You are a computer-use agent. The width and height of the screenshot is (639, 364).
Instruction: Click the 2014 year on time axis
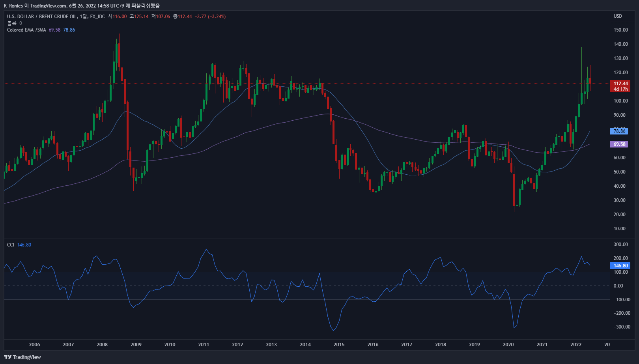tap(305, 345)
